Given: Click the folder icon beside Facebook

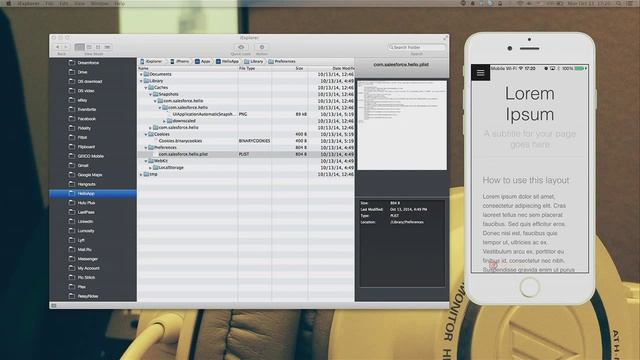Looking at the screenshot, I should click(x=72, y=119).
